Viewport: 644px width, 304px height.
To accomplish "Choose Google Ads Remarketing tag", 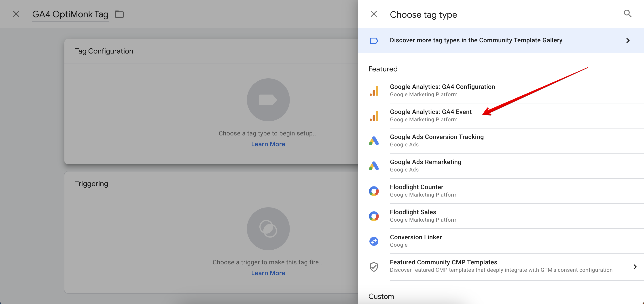I will (x=501, y=166).
